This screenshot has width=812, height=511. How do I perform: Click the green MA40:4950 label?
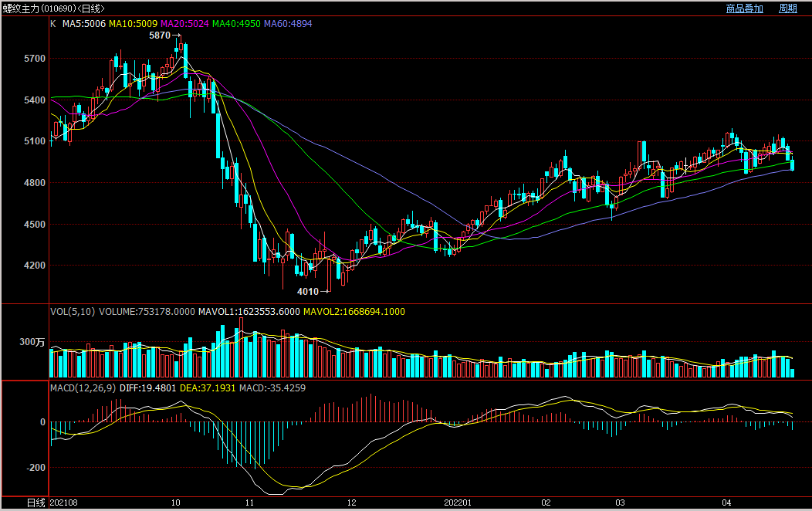coord(236,24)
